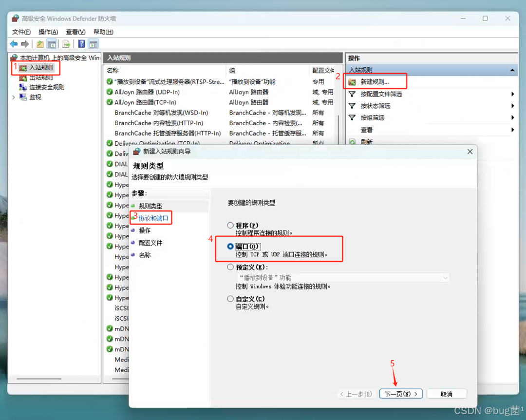
Task: Select the 连接安全规则 tree item
Action: point(47,87)
